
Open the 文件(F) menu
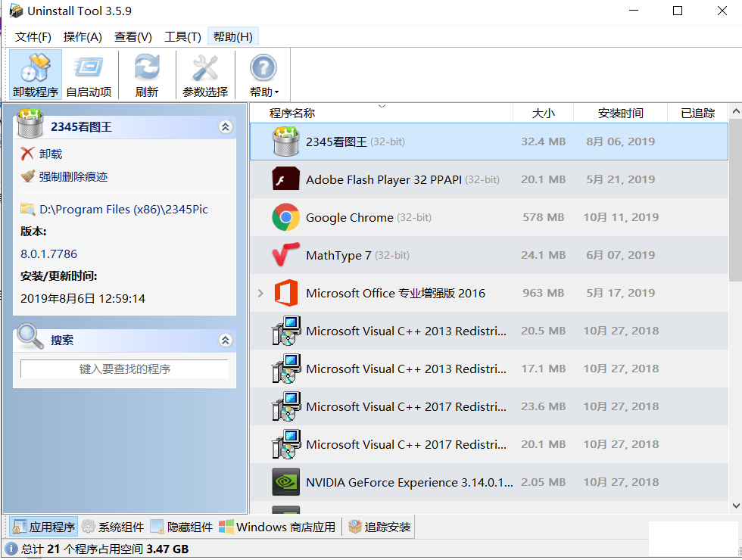click(33, 37)
